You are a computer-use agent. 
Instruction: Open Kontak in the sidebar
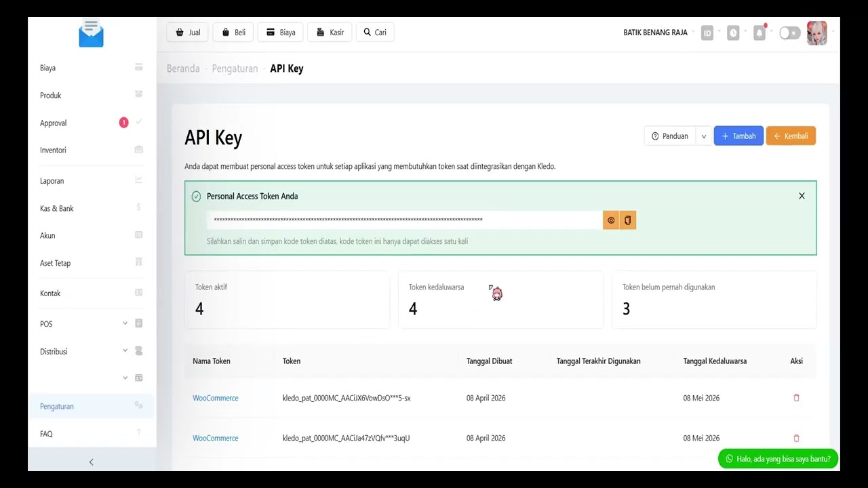(x=92, y=293)
